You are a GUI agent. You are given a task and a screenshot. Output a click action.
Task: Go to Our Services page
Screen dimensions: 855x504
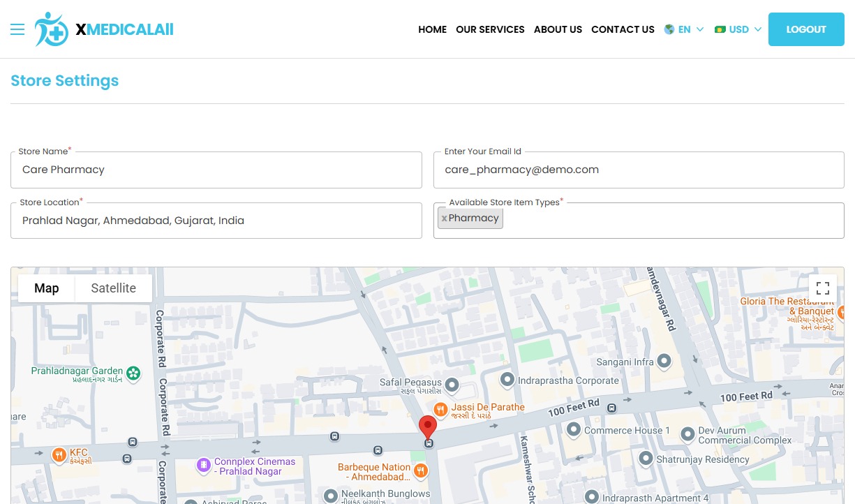point(490,29)
